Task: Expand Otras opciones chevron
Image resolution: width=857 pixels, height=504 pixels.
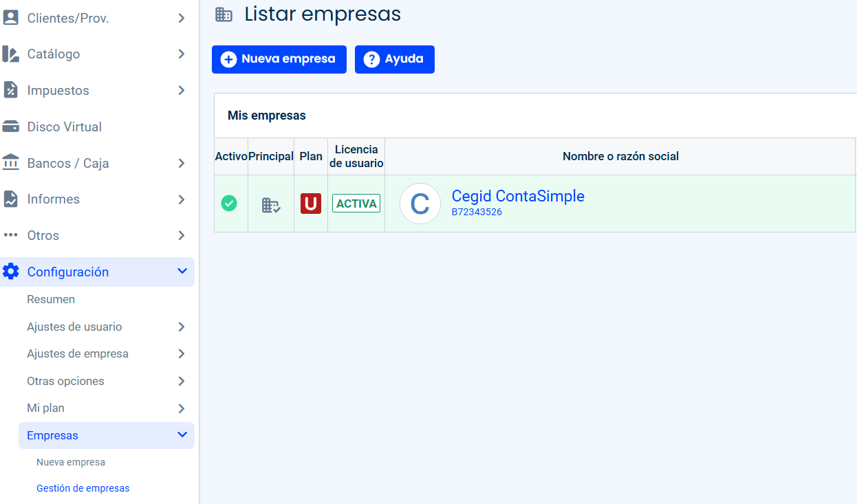Action: [x=181, y=381]
